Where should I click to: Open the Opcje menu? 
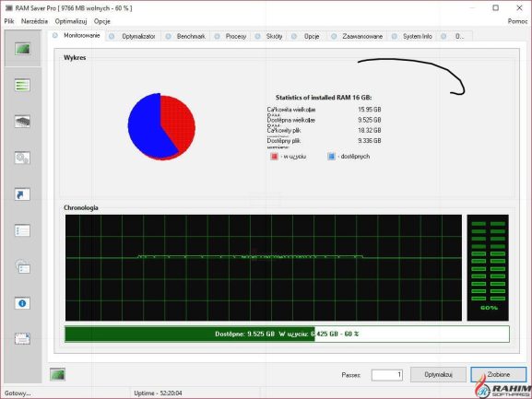tap(102, 21)
